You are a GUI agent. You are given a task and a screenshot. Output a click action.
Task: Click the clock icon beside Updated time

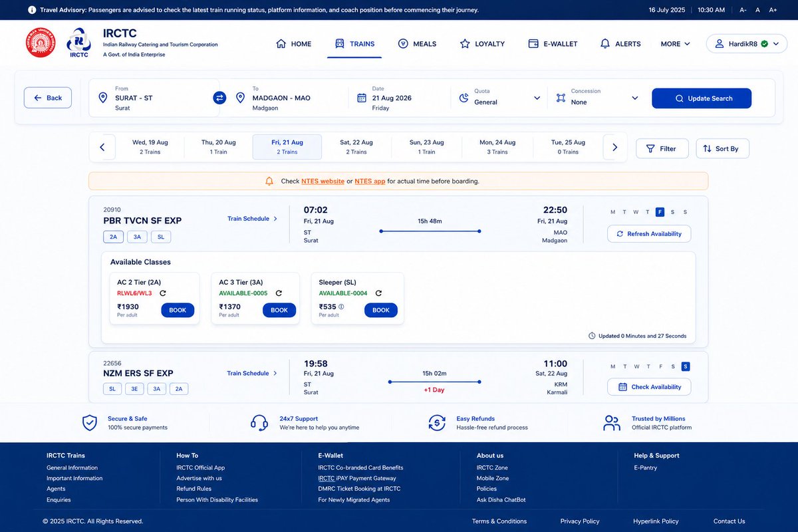592,336
